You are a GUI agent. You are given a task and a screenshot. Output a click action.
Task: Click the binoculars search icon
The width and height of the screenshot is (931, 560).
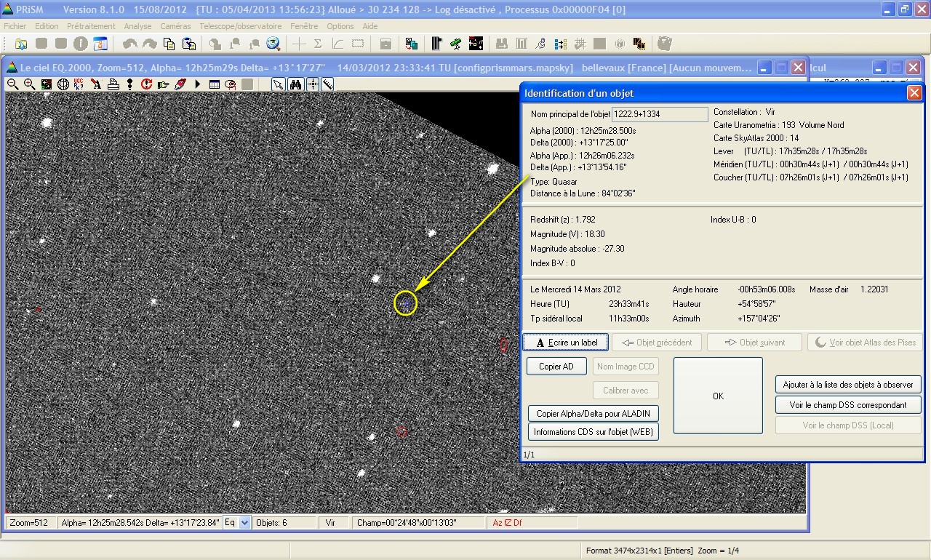tap(296, 84)
